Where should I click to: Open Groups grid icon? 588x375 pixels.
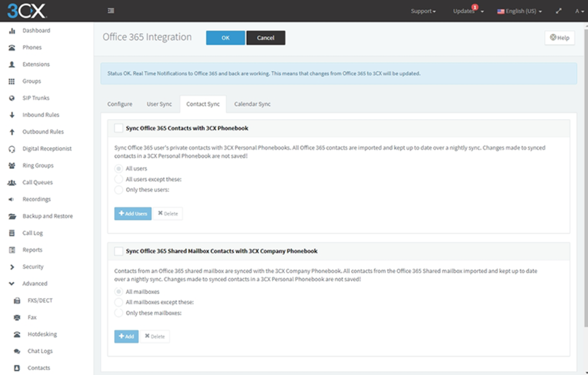click(x=12, y=81)
